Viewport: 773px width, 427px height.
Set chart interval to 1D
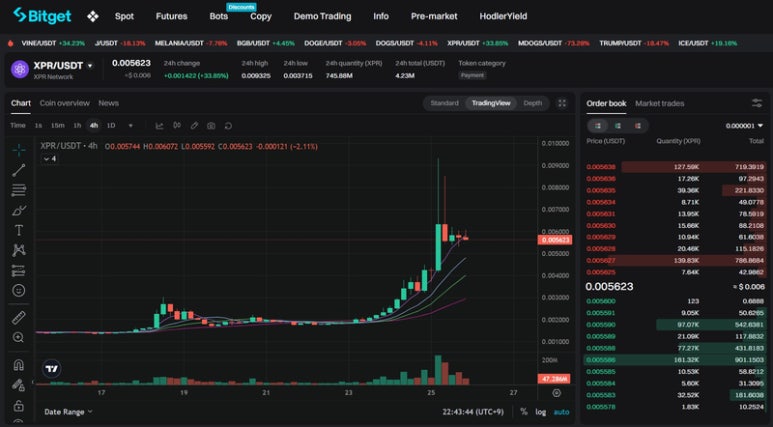[111, 126]
